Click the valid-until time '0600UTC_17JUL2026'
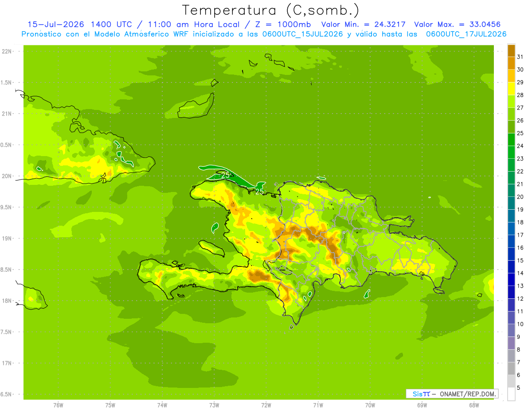This screenshot has height=411, width=532. point(466,34)
